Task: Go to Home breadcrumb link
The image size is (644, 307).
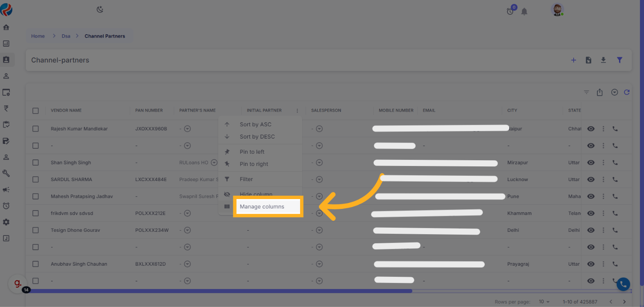Action: (x=38, y=36)
